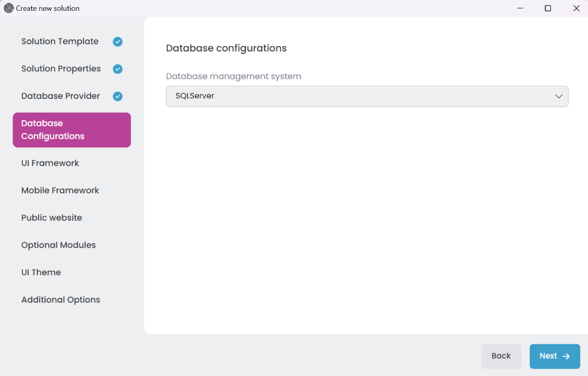Click the checkmark next to Solution Properties
The image size is (588, 376).
[118, 68]
